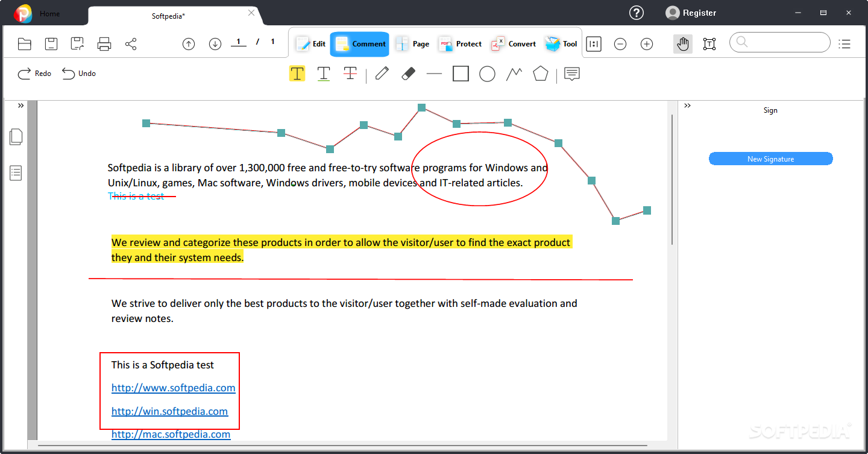Select the polygon shape tool

coord(541,74)
